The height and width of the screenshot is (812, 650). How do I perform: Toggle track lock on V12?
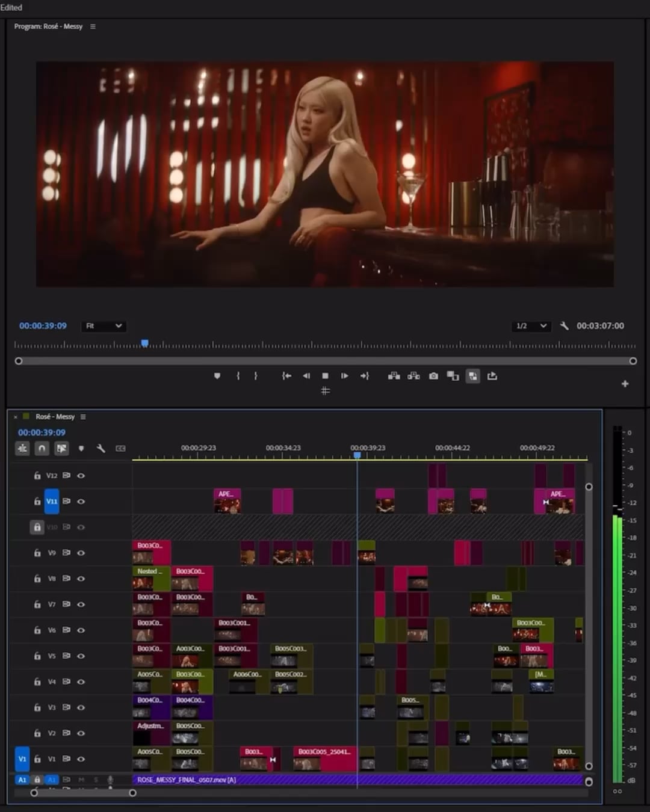click(37, 475)
